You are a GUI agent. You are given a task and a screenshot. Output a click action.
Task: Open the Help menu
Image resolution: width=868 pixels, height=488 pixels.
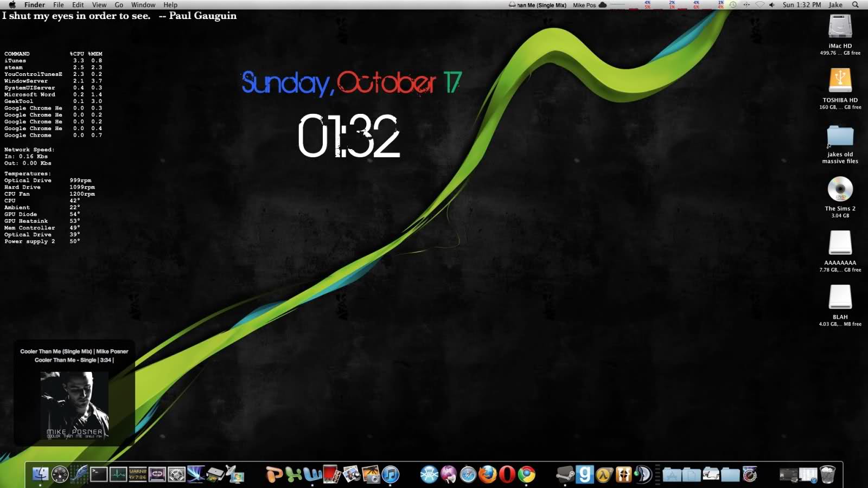coord(170,5)
